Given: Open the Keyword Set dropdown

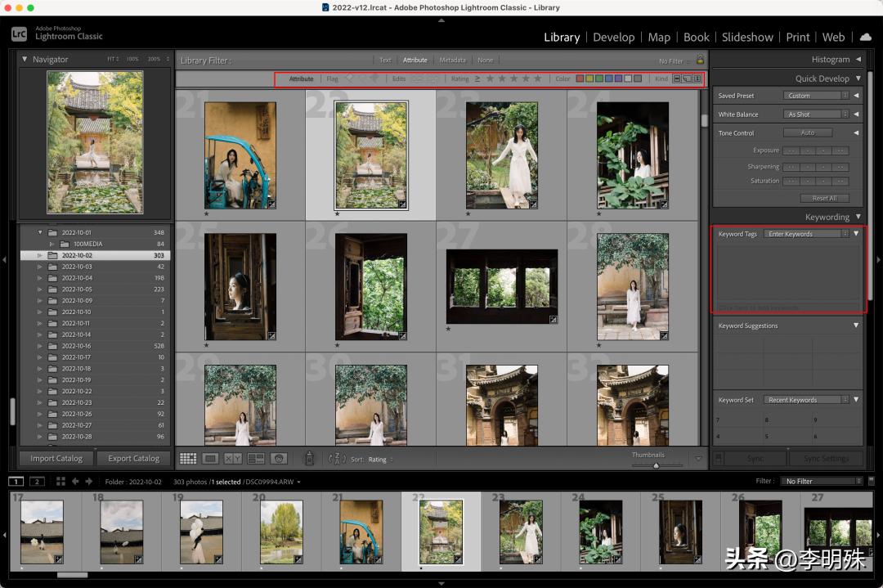Looking at the screenshot, I should 807,400.
